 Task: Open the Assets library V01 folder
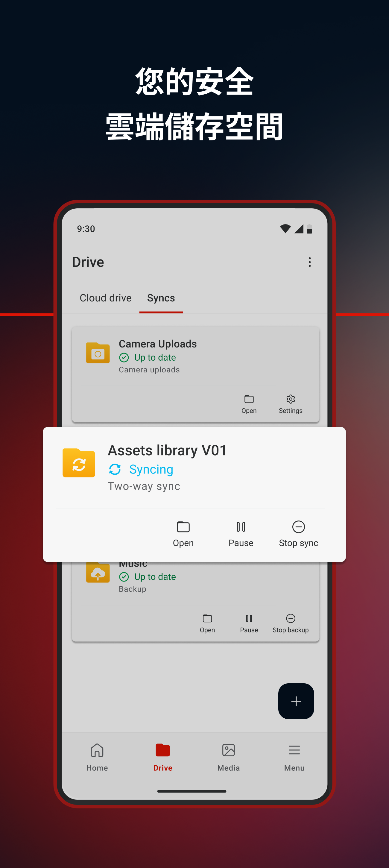[x=183, y=534]
